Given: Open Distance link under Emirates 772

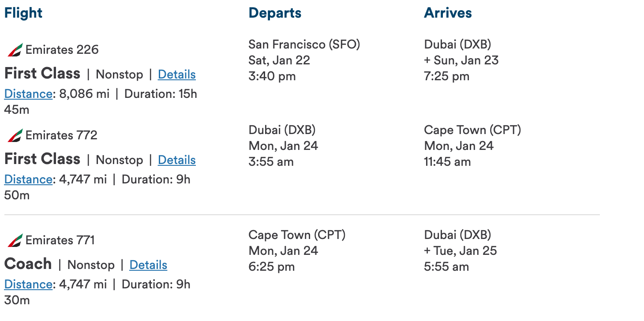Looking at the screenshot, I should tap(28, 179).
